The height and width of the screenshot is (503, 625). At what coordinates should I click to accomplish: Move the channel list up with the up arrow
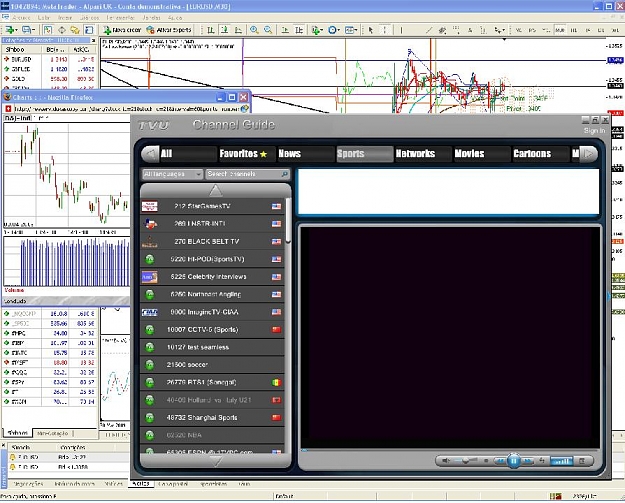(x=216, y=191)
